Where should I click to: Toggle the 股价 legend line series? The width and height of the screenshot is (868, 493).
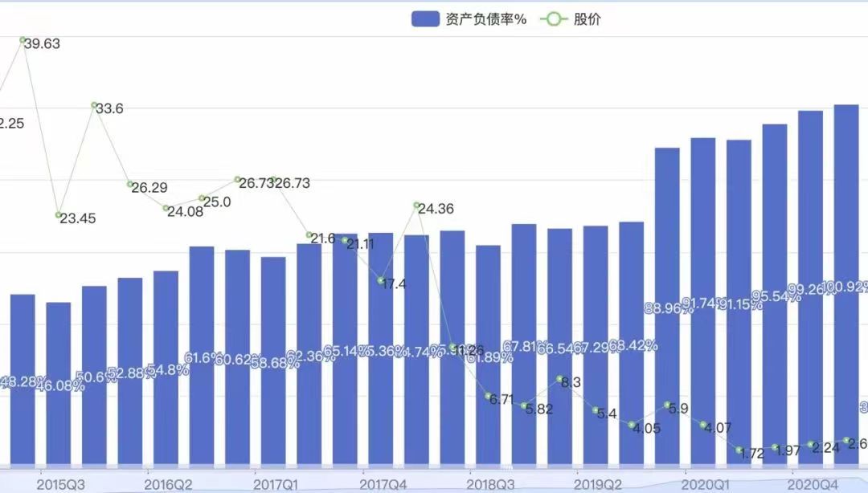click(587, 20)
